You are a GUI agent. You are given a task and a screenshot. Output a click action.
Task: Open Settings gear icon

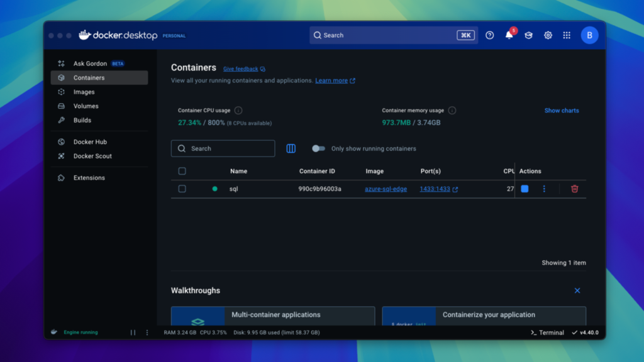pyautogui.click(x=548, y=35)
